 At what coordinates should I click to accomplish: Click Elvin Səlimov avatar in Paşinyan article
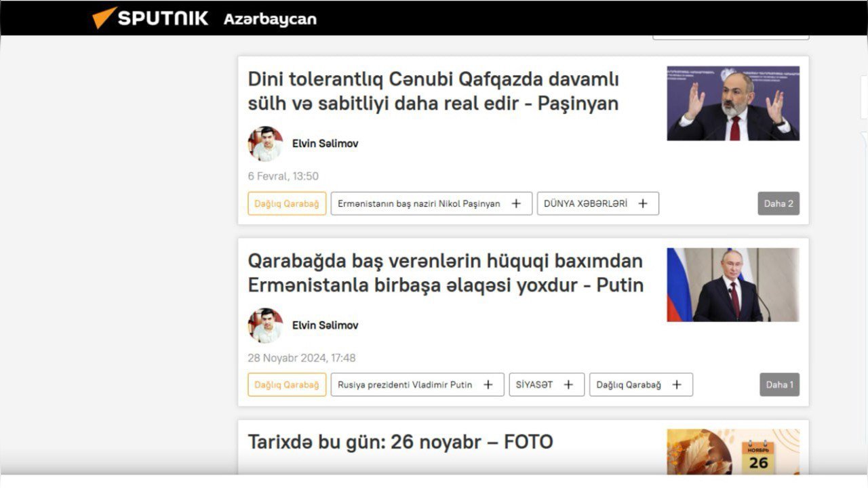[x=265, y=144]
